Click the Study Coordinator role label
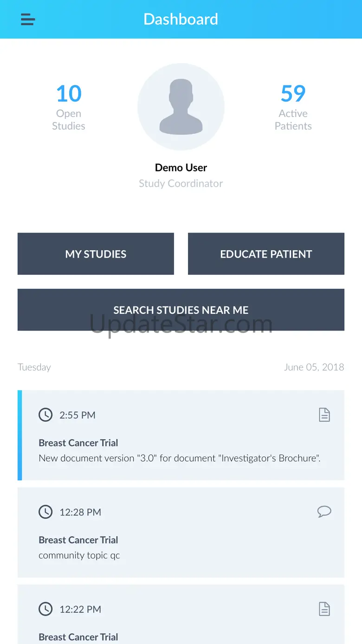 [181, 183]
